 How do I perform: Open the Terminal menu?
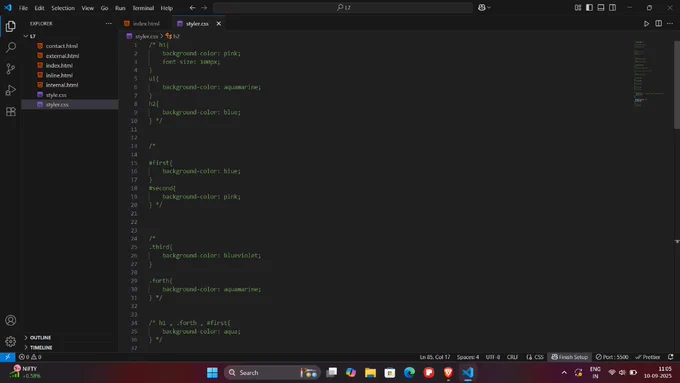143,8
